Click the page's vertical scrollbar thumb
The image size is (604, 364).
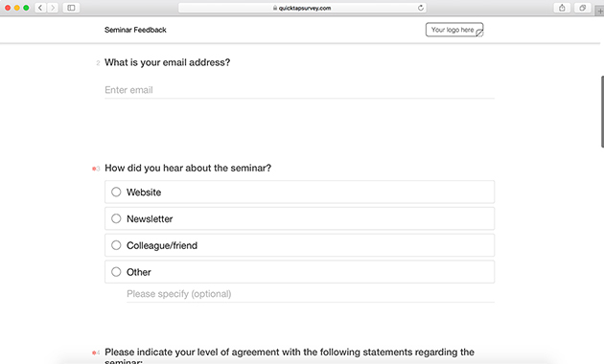(602, 111)
